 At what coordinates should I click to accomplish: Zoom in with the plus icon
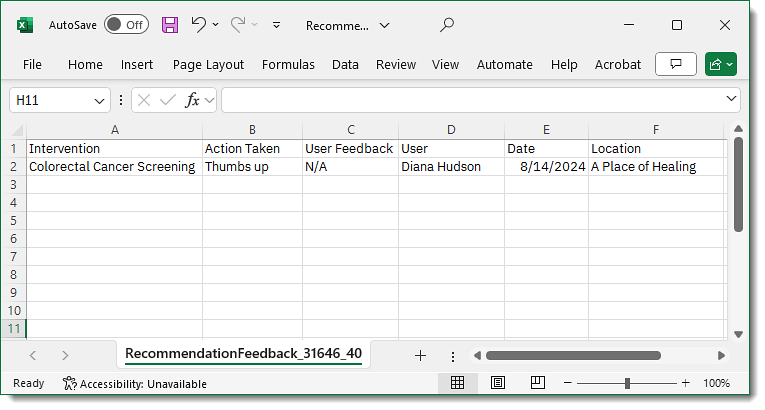pyautogui.click(x=685, y=383)
